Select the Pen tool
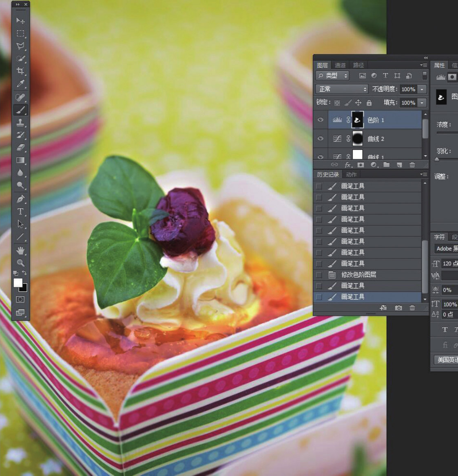 tap(20, 199)
